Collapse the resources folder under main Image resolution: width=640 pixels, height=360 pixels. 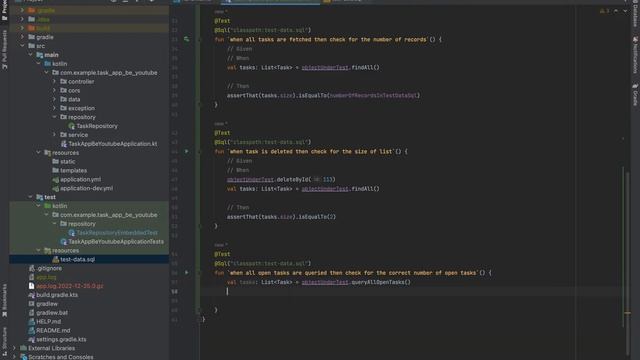tap(38, 153)
